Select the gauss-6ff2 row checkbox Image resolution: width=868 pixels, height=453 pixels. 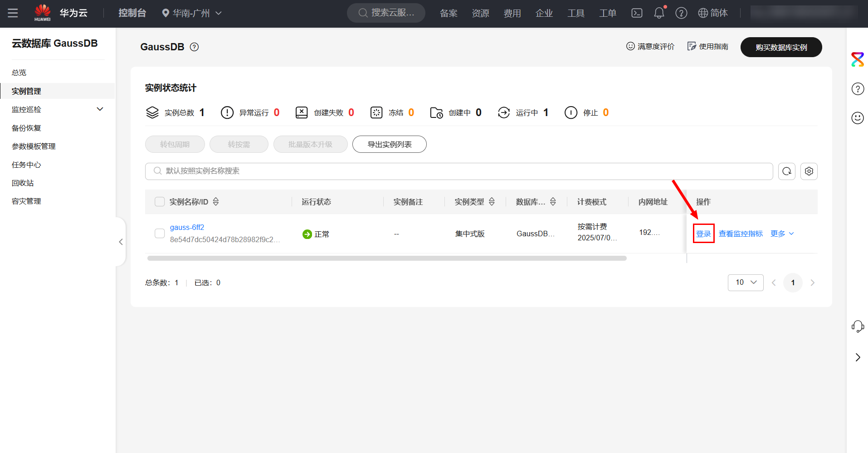point(160,234)
